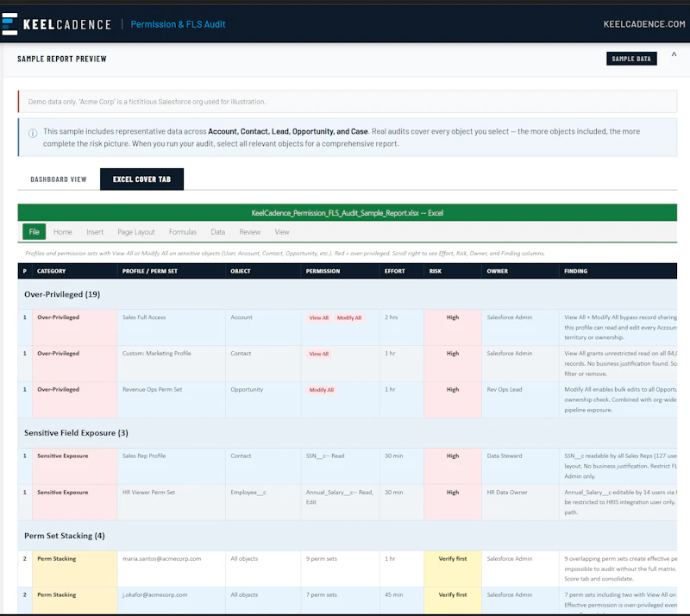Select the Sensitive Field Exposure (3) group row
The image size is (690, 616).
pos(348,433)
